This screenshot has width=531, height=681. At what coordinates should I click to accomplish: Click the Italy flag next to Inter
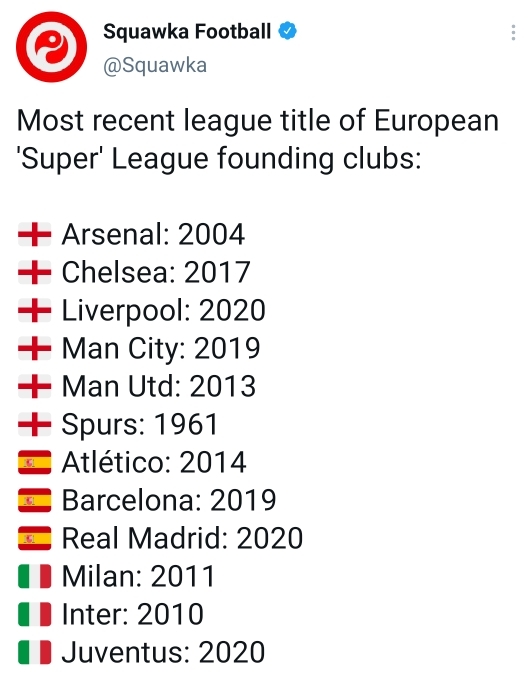[x=34, y=614]
